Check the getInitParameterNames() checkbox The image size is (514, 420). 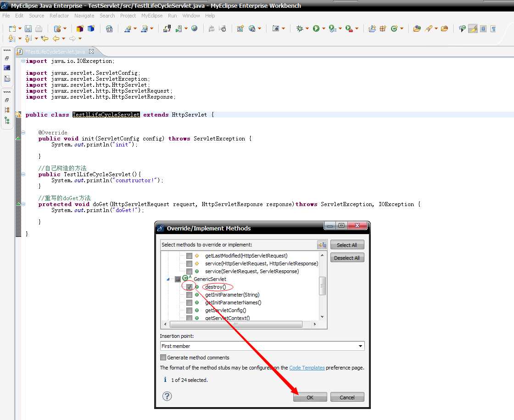pyautogui.click(x=189, y=302)
